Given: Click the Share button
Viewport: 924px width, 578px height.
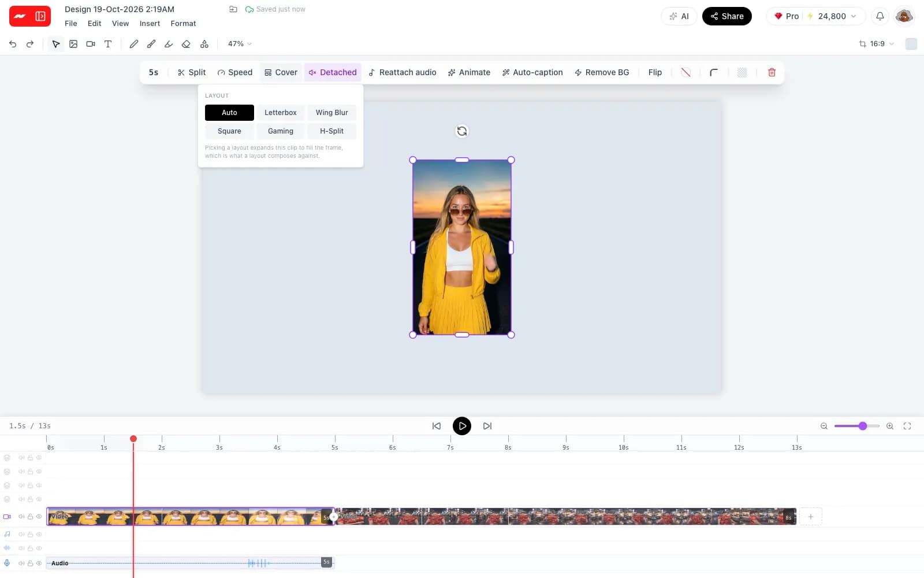Looking at the screenshot, I should coord(727,16).
